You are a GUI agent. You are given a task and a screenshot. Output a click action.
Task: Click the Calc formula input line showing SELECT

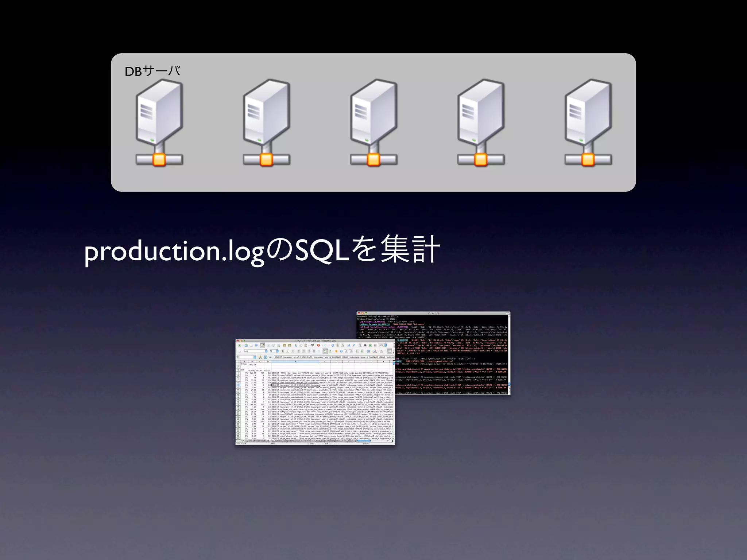(334, 357)
